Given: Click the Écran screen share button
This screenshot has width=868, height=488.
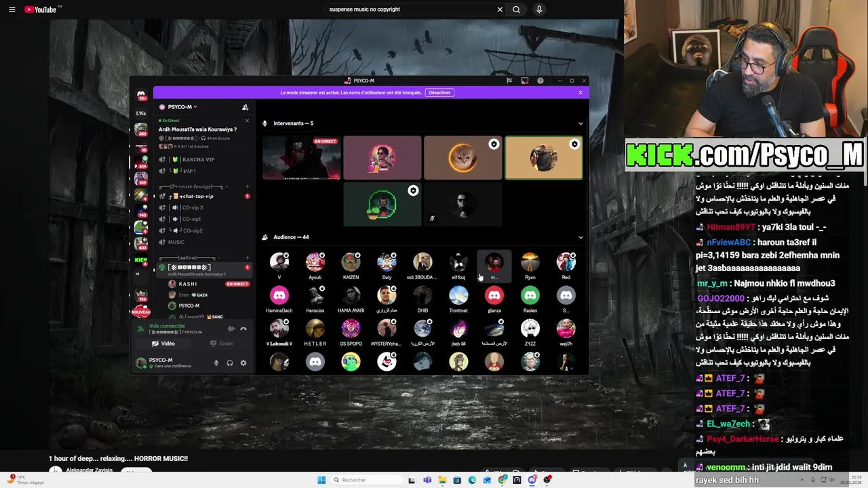Looking at the screenshot, I should tap(222, 344).
